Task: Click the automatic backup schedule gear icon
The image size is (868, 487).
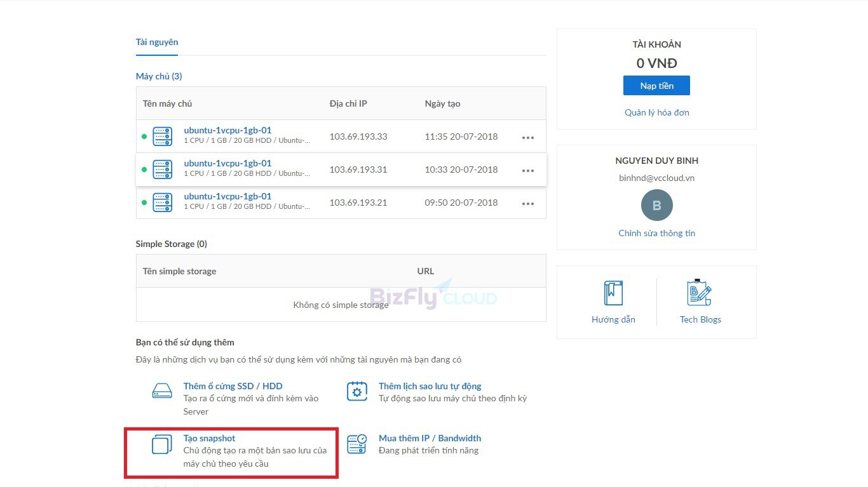Action: (x=357, y=391)
